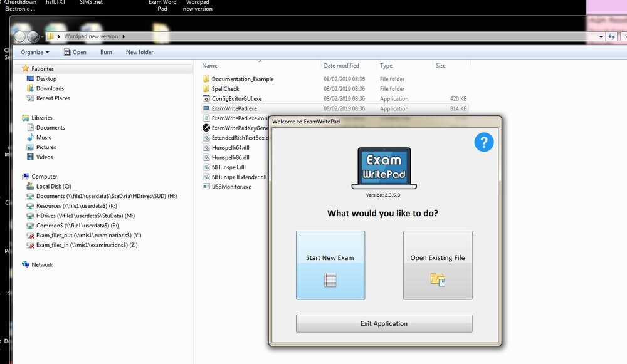Screen dimensions: 627x364
Task: Click the Exam Word Pad desktop shortcut
Action: (x=162, y=6)
